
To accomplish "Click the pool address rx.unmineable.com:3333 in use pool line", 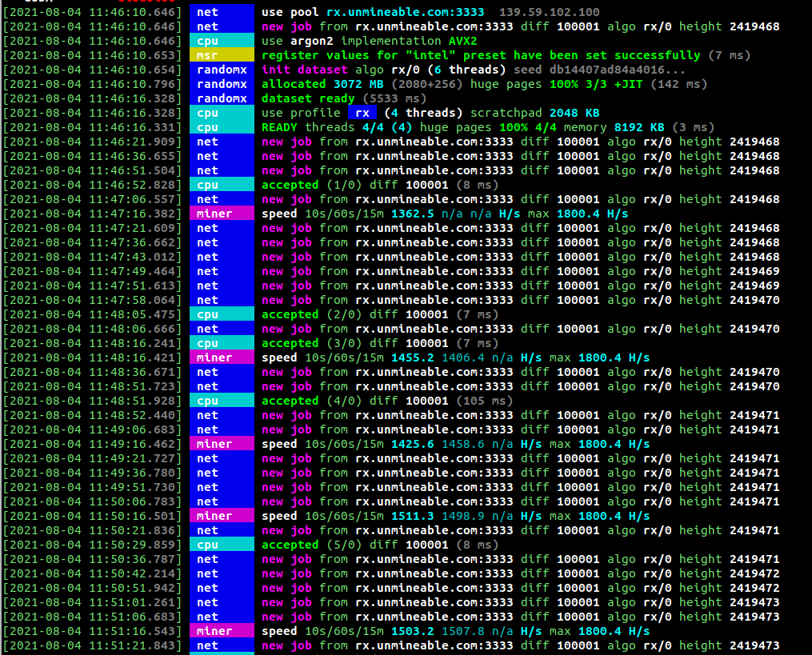I will pyautogui.click(x=405, y=12).
